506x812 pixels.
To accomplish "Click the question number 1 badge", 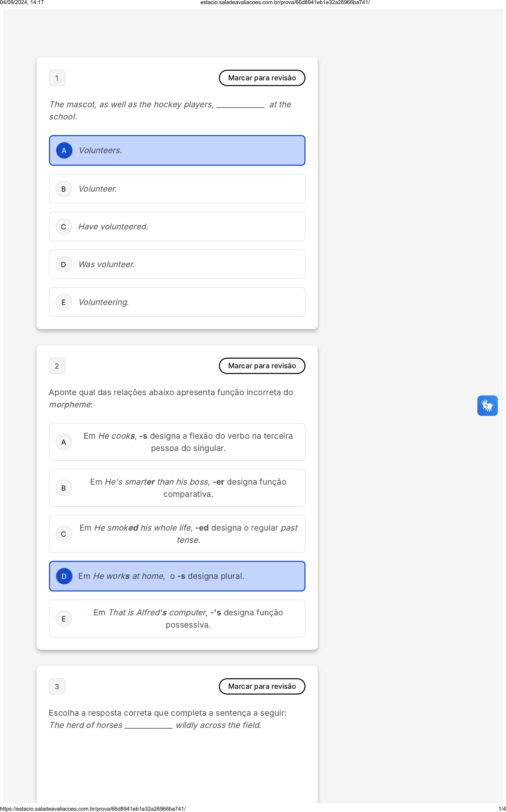I will click(57, 78).
